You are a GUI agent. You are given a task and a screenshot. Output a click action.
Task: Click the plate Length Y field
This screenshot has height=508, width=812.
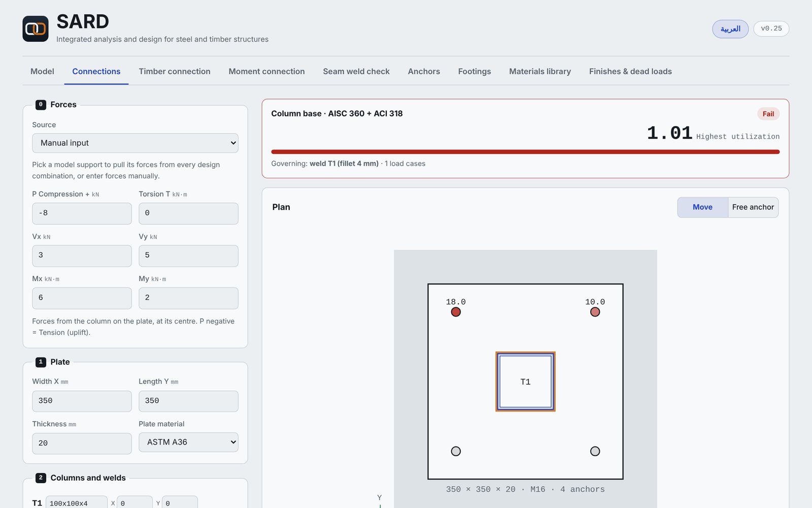[188, 401]
